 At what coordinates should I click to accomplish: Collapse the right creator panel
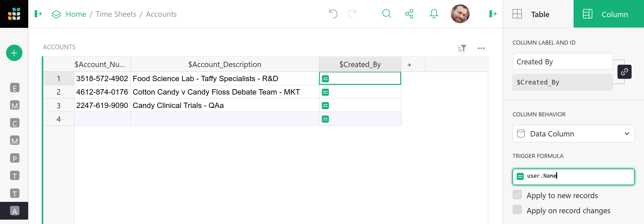(493, 14)
